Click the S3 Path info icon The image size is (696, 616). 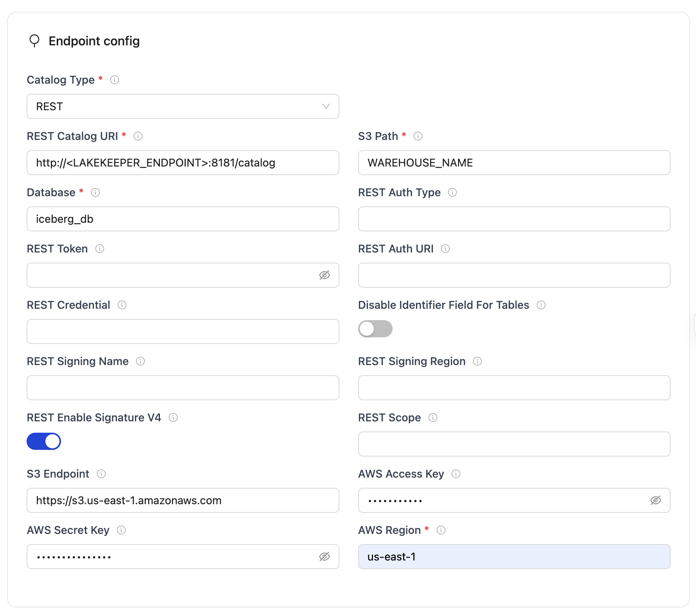click(418, 136)
